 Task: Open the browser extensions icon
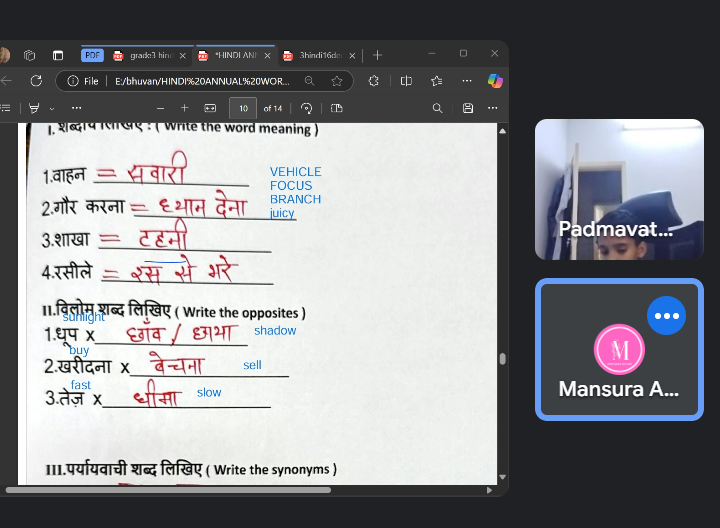pos(374,81)
